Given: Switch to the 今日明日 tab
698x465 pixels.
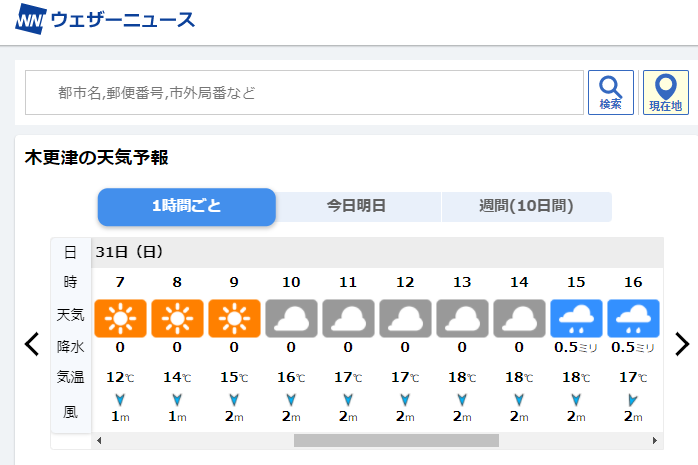Looking at the screenshot, I should pyautogui.click(x=356, y=206).
